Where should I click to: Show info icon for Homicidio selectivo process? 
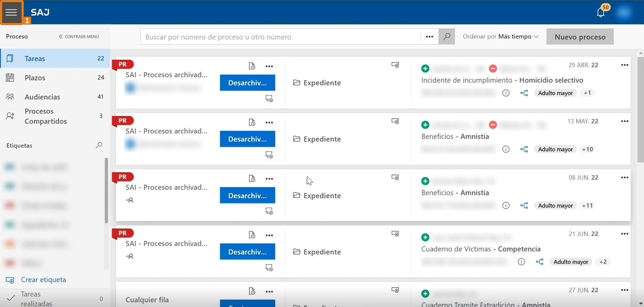(506, 93)
